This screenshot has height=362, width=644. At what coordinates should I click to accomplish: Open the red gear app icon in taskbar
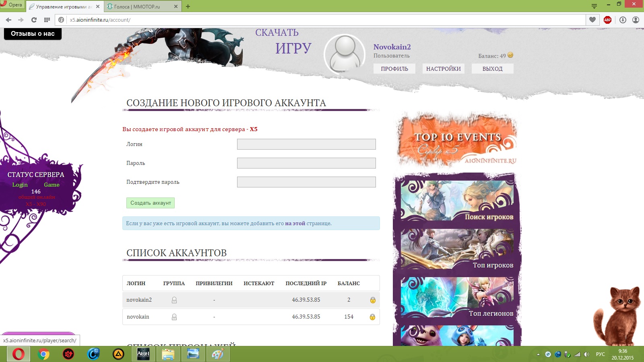[68, 354]
